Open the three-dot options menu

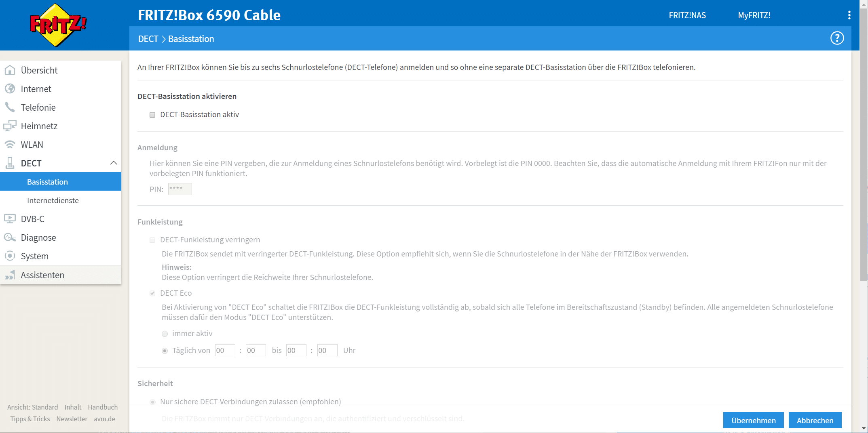pyautogui.click(x=849, y=15)
